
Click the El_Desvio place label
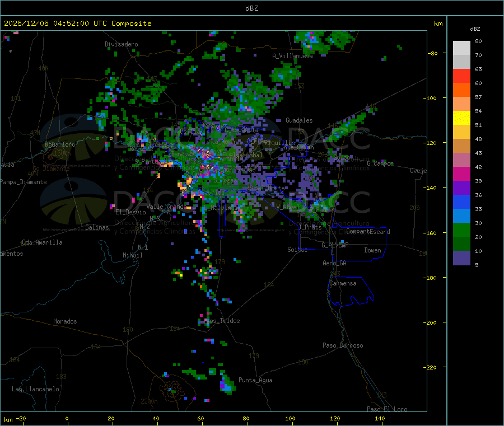[130, 212]
